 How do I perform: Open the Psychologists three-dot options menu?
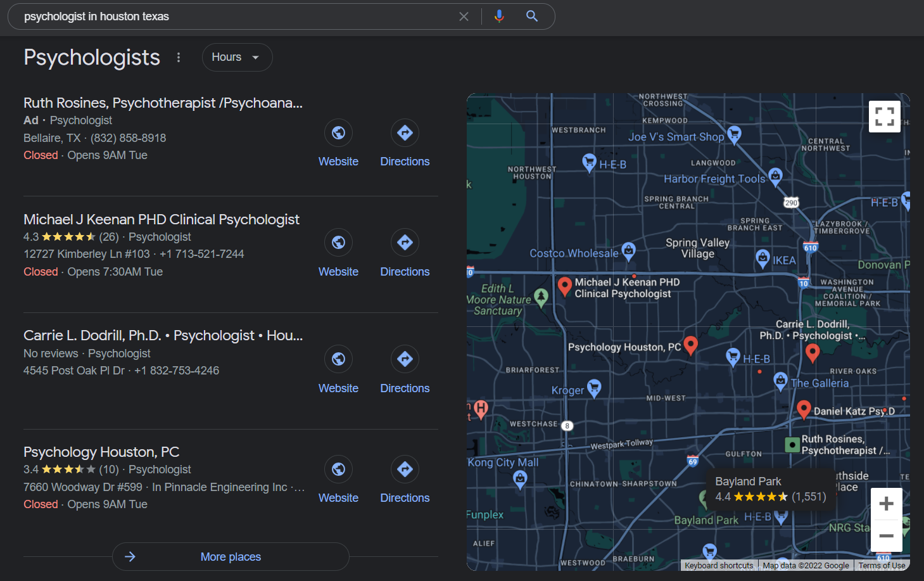tap(179, 58)
